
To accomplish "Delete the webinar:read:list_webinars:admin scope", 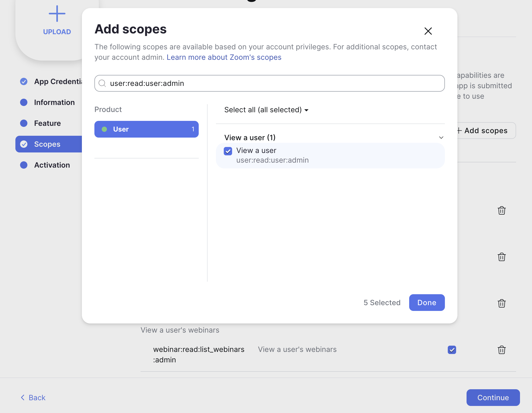I will pos(501,350).
